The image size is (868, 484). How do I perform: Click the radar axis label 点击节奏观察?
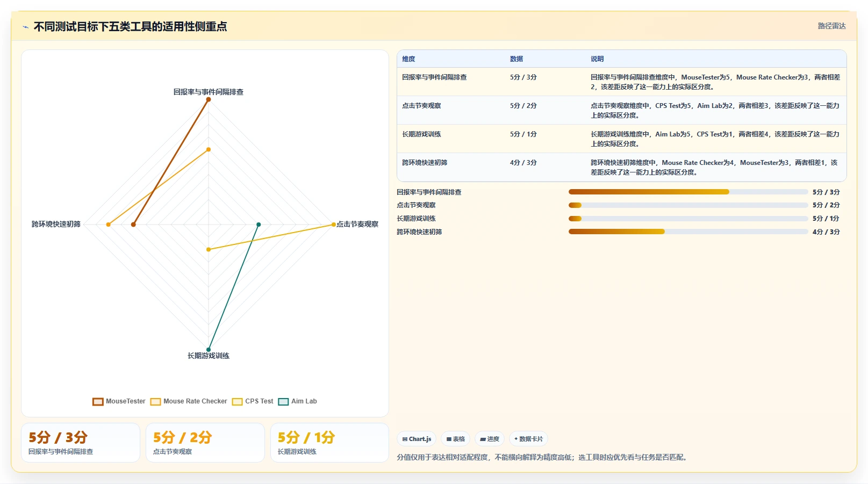tap(357, 224)
